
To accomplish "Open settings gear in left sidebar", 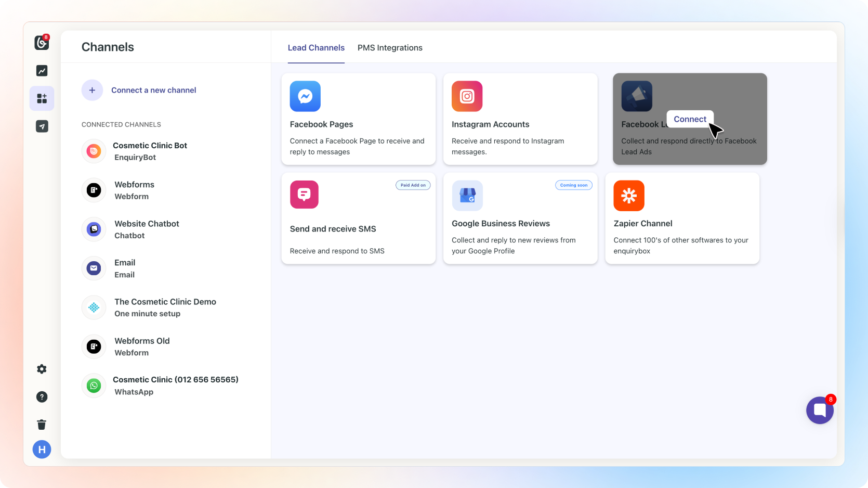I will coord(42,369).
